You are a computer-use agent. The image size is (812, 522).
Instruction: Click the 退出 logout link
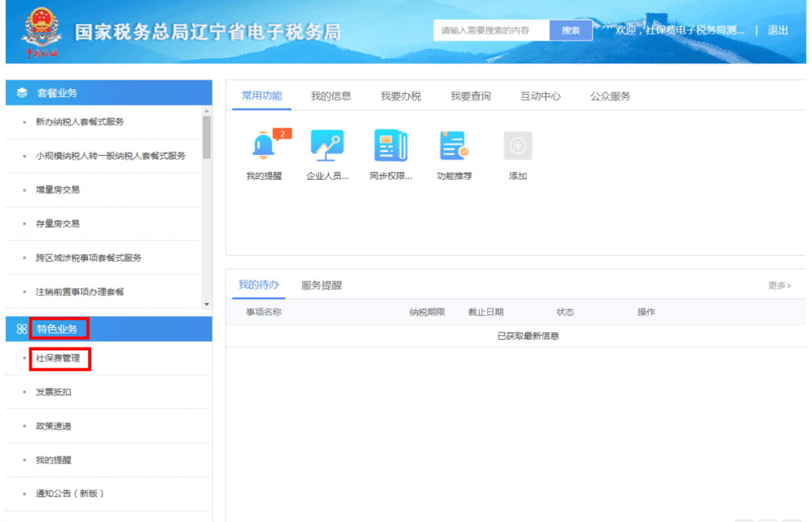coord(778,30)
